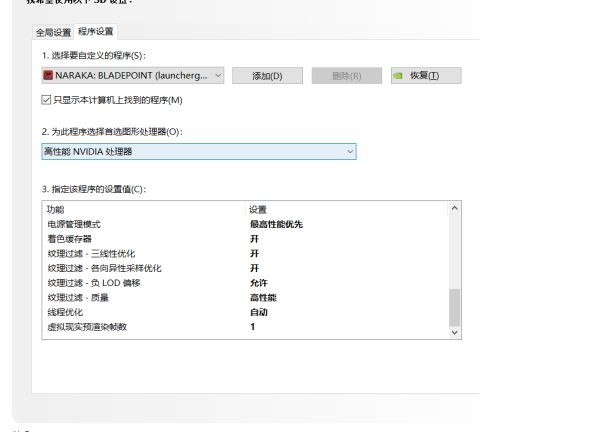Select the 纹理过滤 - 负 LOD 偏移 row
The height and width of the screenshot is (432, 600).
tap(245, 283)
